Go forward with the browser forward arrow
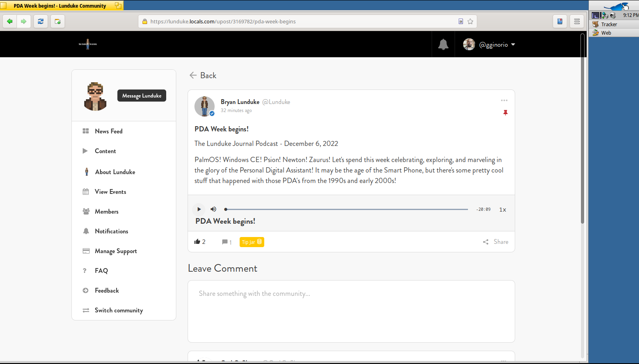639x364 pixels. [x=24, y=21]
